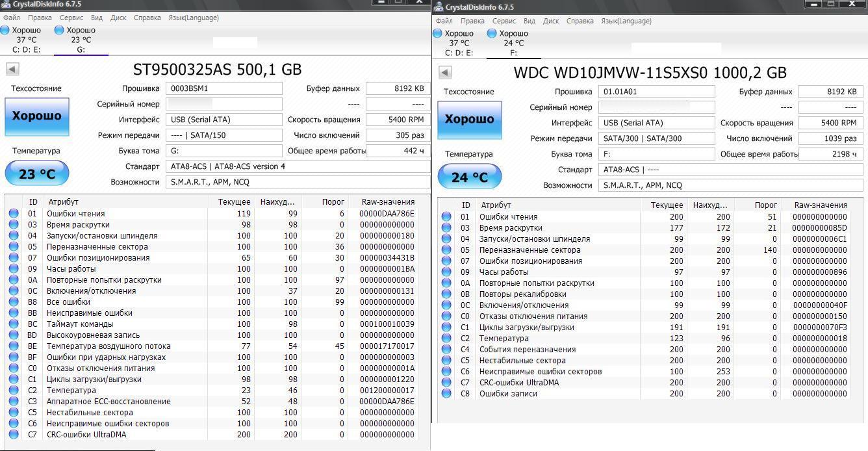Click raw value 0000000070F3 in right window

(x=820, y=328)
